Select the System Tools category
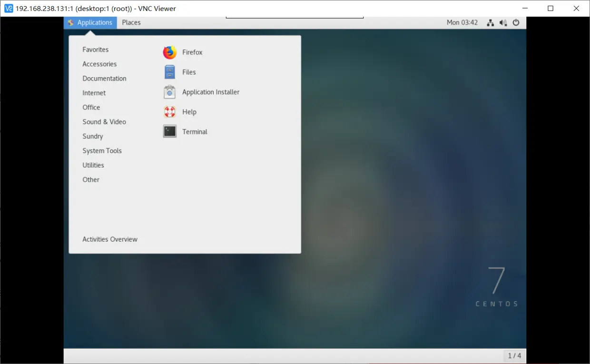 pos(102,151)
